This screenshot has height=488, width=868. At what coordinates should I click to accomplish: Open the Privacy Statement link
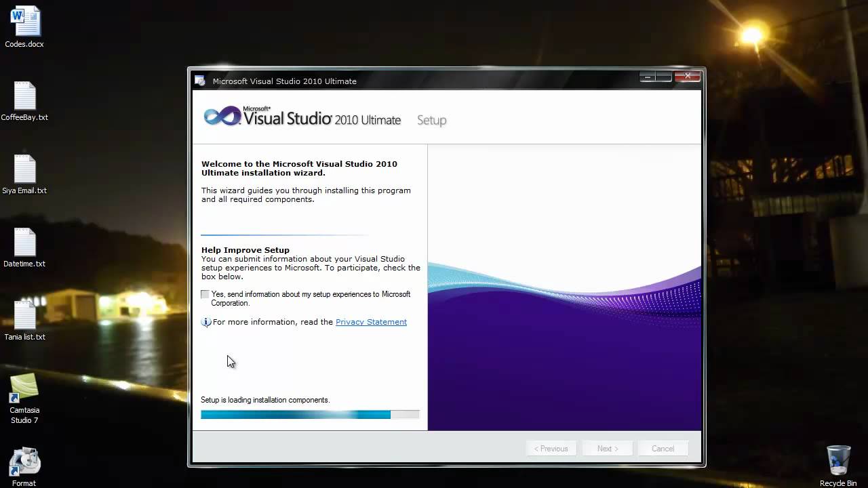(x=371, y=322)
